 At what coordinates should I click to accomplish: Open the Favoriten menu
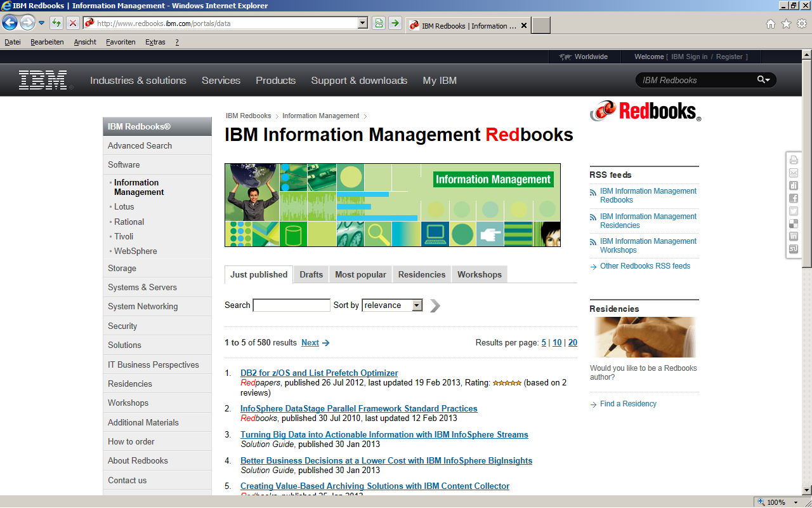pos(121,42)
